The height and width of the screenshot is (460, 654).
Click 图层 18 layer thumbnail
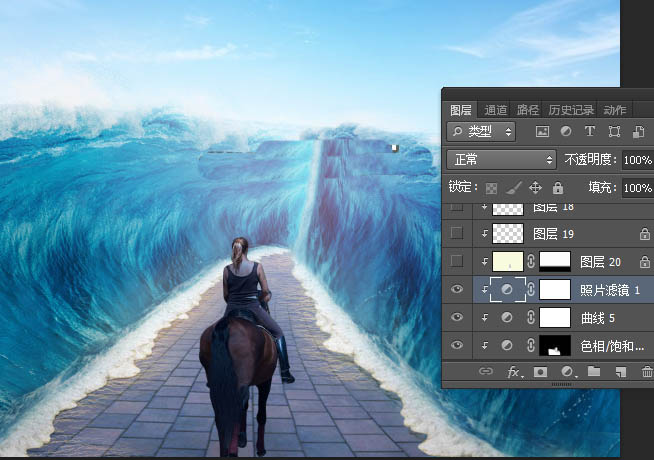tap(508, 209)
